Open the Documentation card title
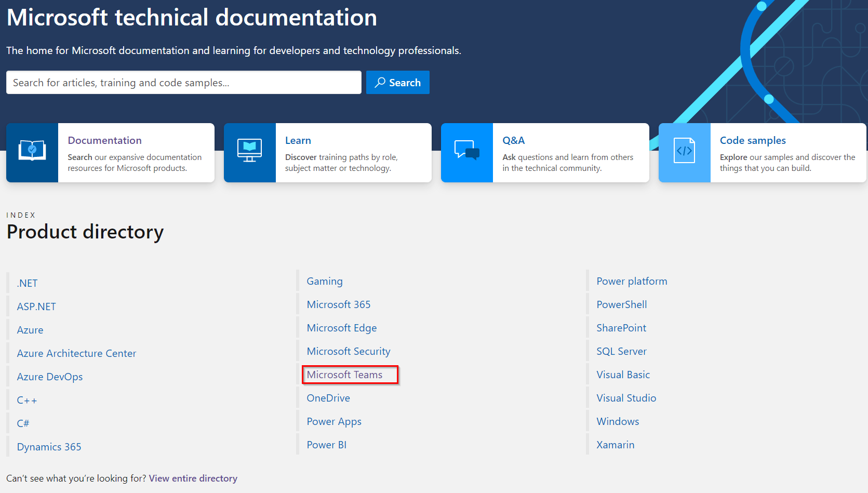 (104, 140)
